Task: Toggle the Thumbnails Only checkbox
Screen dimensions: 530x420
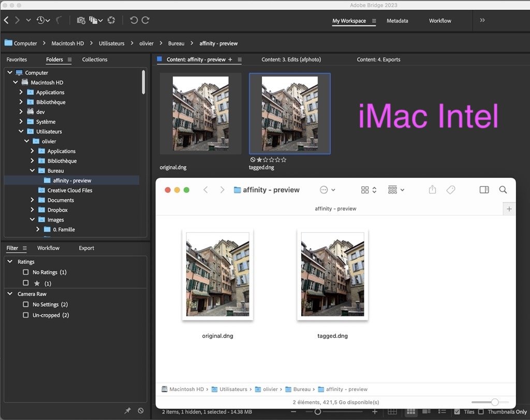Action: tap(481, 412)
